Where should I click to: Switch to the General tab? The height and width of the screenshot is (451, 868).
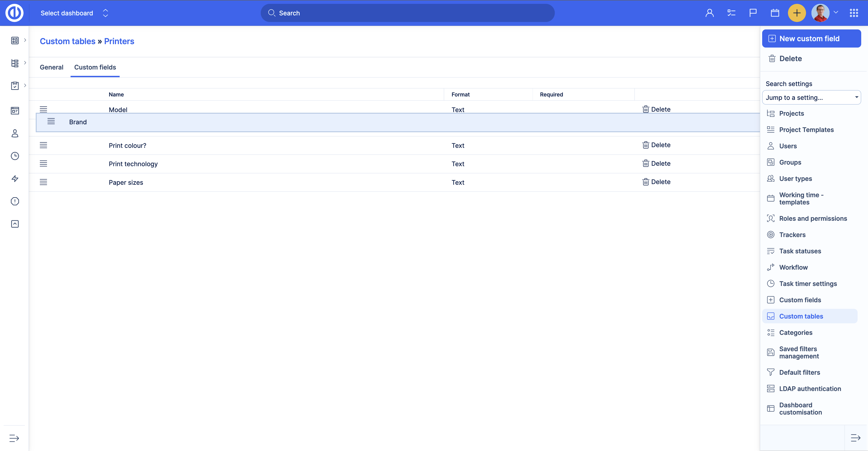(52, 67)
